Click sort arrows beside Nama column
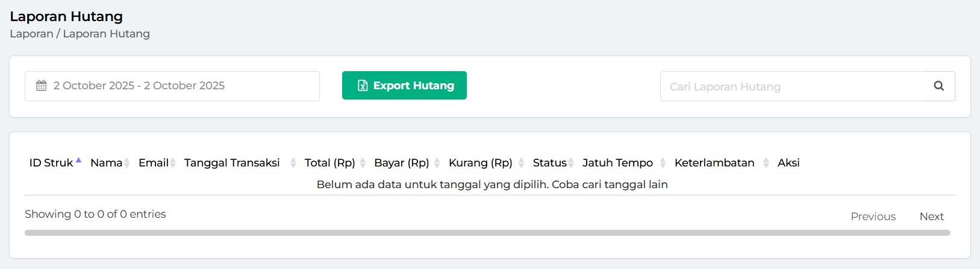This screenshot has width=980, height=269. (x=127, y=163)
